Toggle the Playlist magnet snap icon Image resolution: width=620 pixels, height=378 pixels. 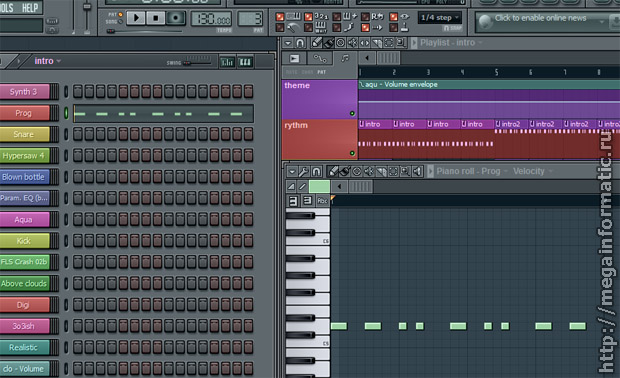[x=300, y=42]
